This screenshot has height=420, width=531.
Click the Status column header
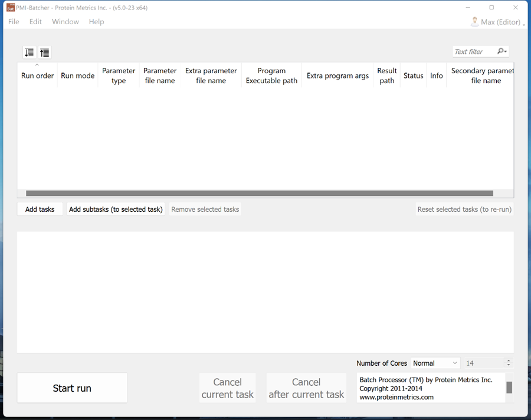(x=413, y=76)
